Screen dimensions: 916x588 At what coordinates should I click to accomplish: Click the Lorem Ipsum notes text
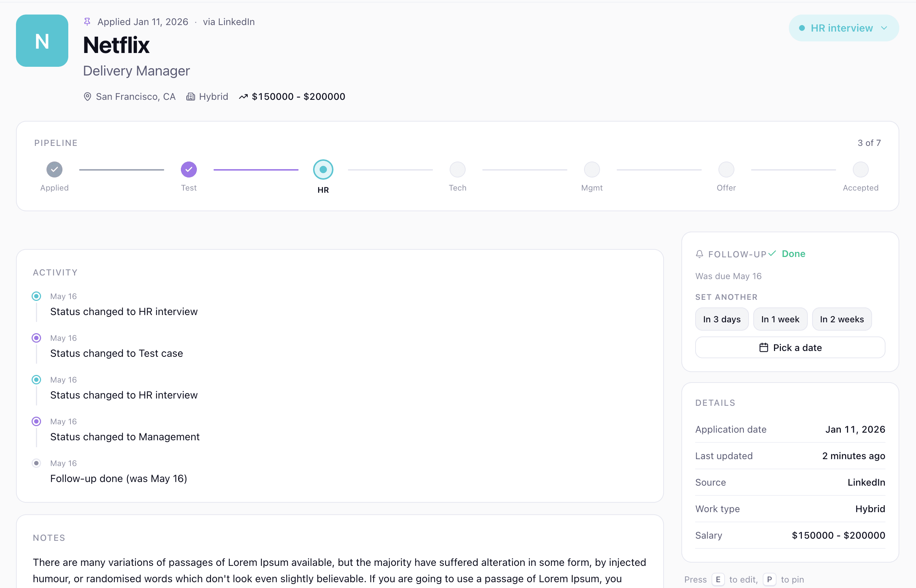point(339,571)
